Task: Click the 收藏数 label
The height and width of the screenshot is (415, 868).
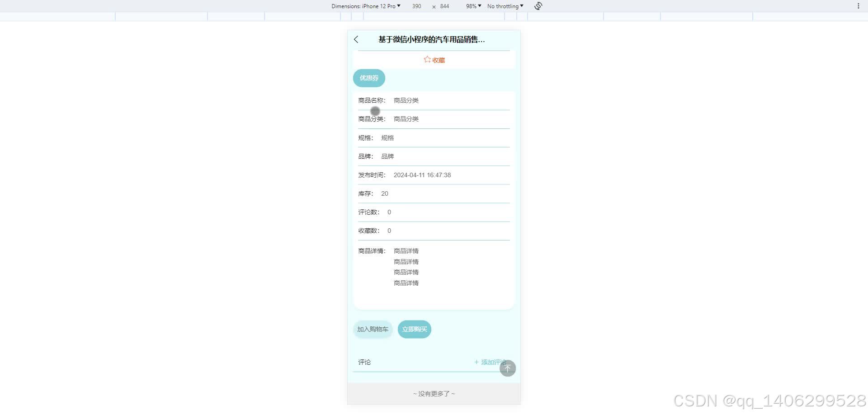Action: pos(369,231)
